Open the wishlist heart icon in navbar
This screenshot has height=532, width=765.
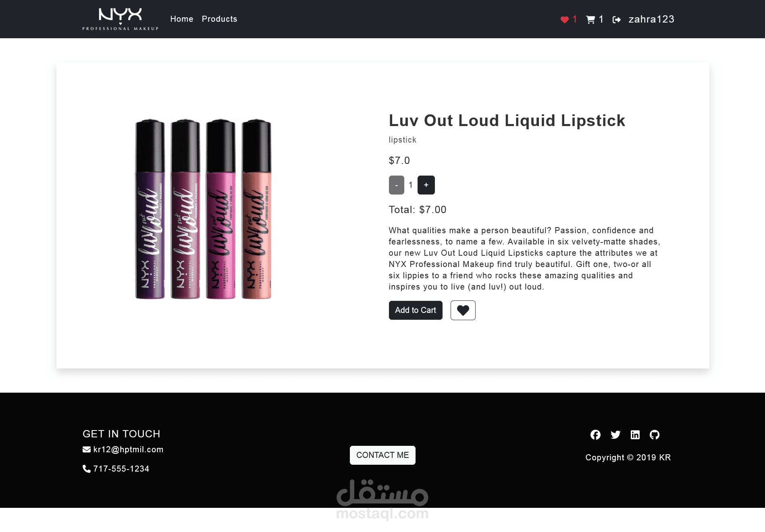[564, 20]
